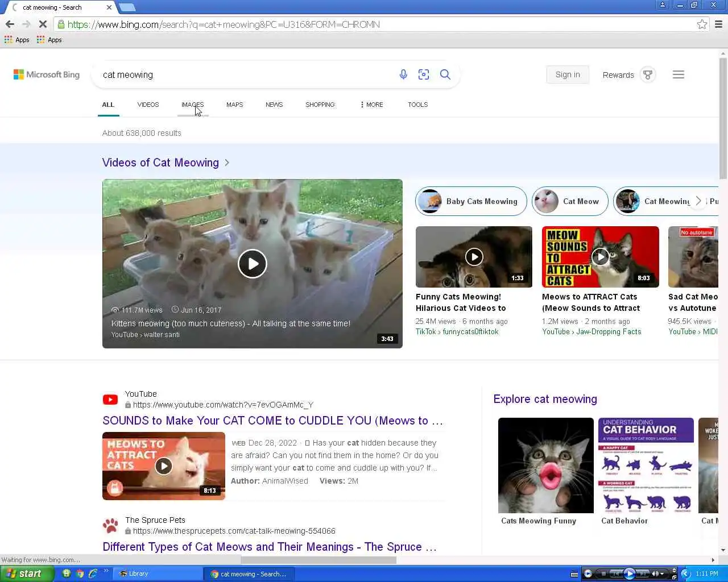Play the Funny Cats Meowing video thumbnail
Image resolution: width=728 pixels, height=582 pixels.
tap(474, 257)
